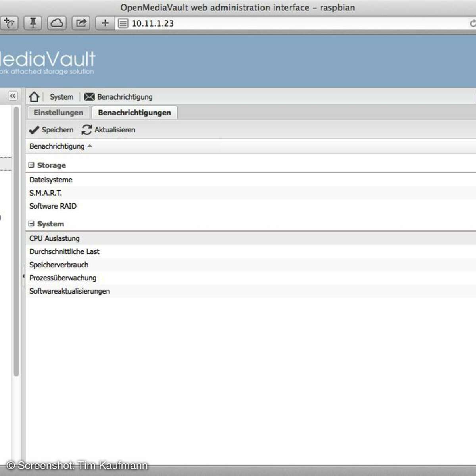Click the Aktualisieren refresh arrows icon

pyautogui.click(x=86, y=130)
